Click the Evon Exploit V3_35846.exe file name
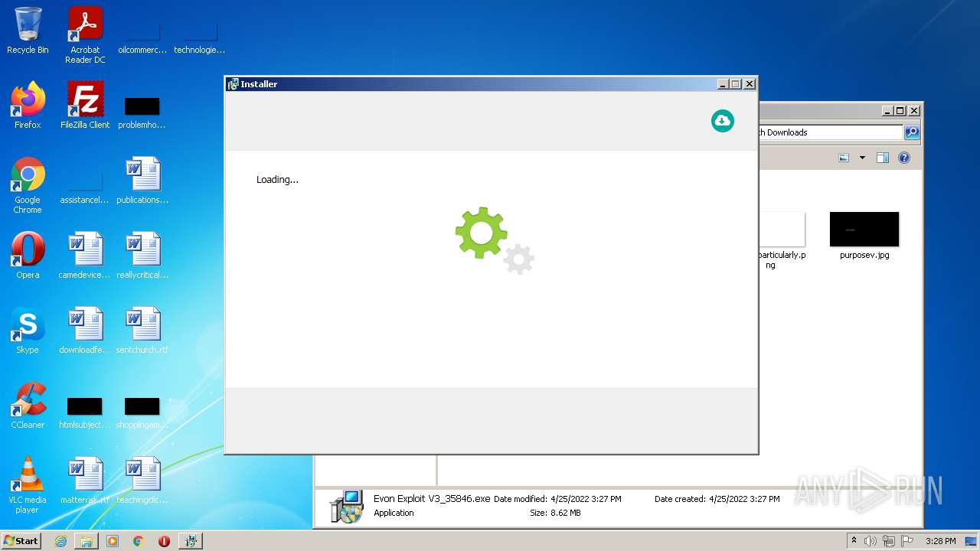 point(432,498)
